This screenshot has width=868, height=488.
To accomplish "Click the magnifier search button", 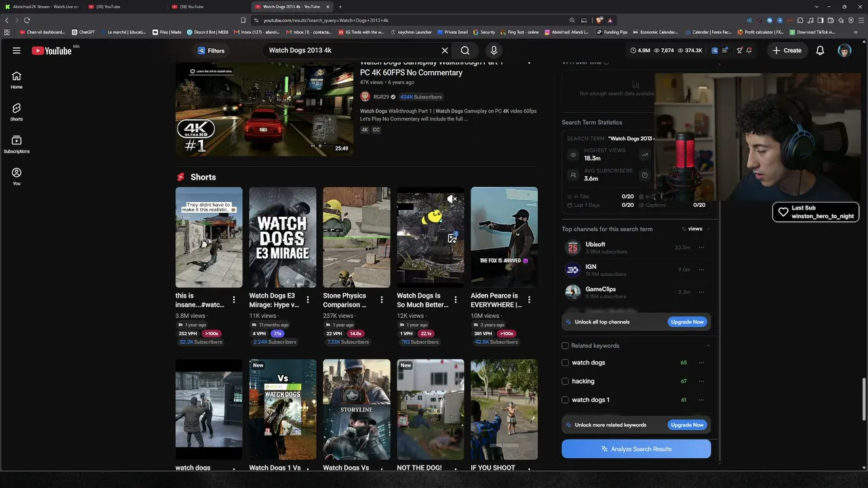I will [x=465, y=50].
